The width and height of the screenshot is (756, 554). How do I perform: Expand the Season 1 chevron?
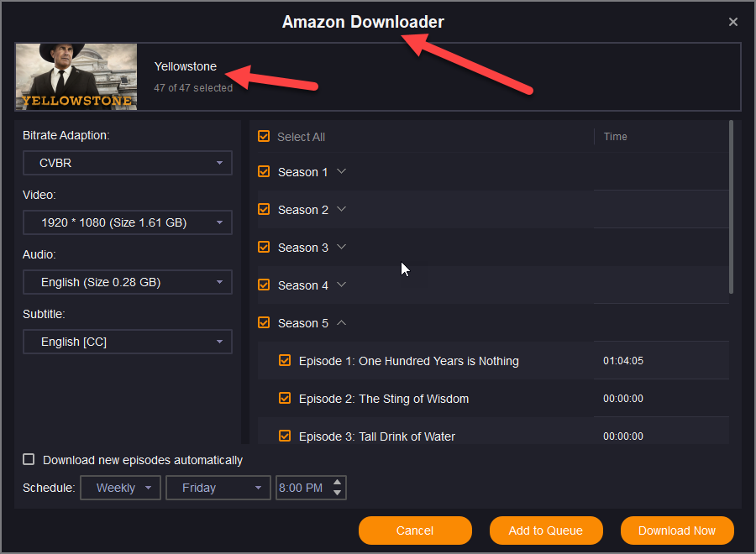coord(341,171)
